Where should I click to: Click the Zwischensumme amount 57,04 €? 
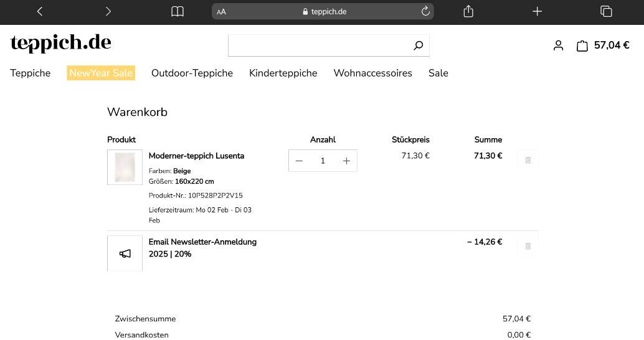coord(517,319)
